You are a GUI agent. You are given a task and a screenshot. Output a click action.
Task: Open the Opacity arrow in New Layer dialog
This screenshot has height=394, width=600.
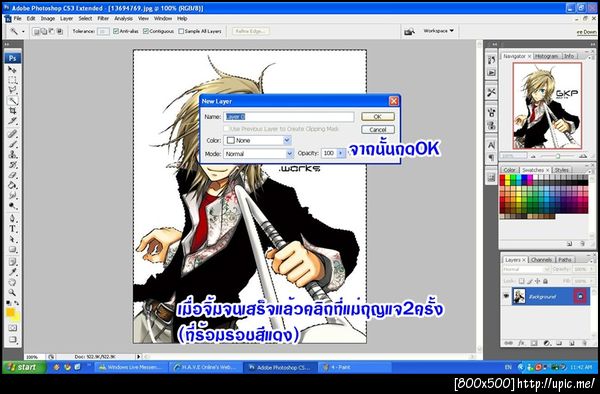[x=341, y=153]
